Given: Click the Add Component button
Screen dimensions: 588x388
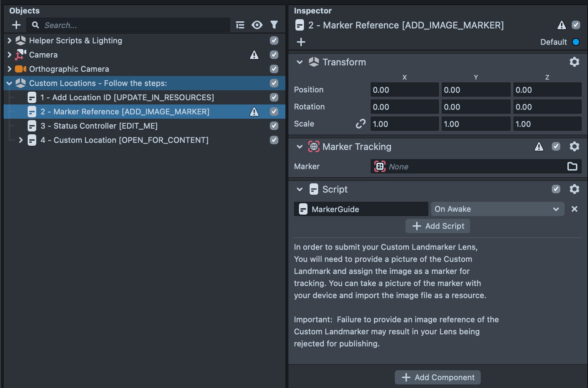Looking at the screenshot, I should [437, 377].
